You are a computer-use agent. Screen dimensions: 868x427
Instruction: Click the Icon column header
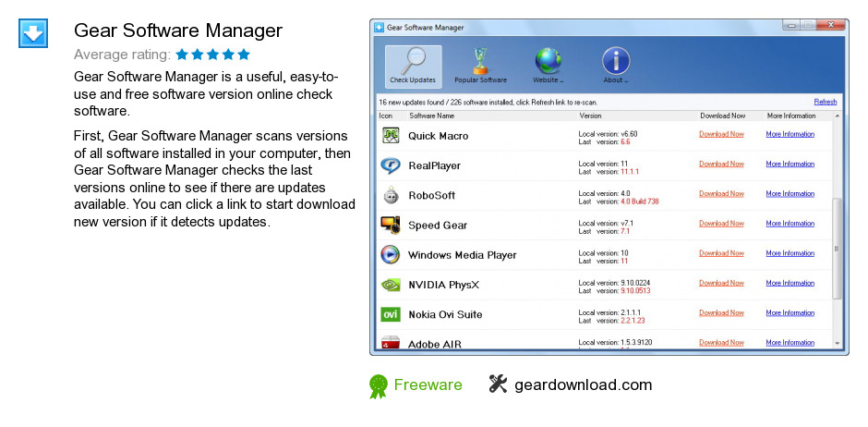[x=386, y=116]
